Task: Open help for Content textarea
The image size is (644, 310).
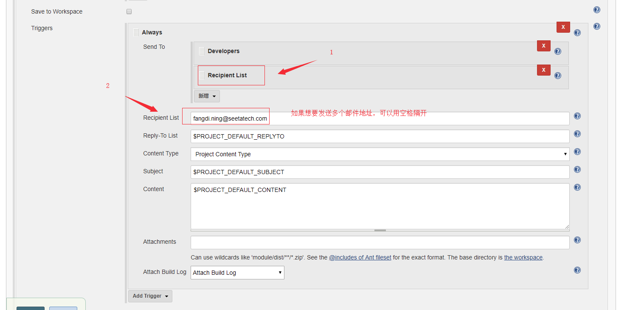Action: click(577, 187)
